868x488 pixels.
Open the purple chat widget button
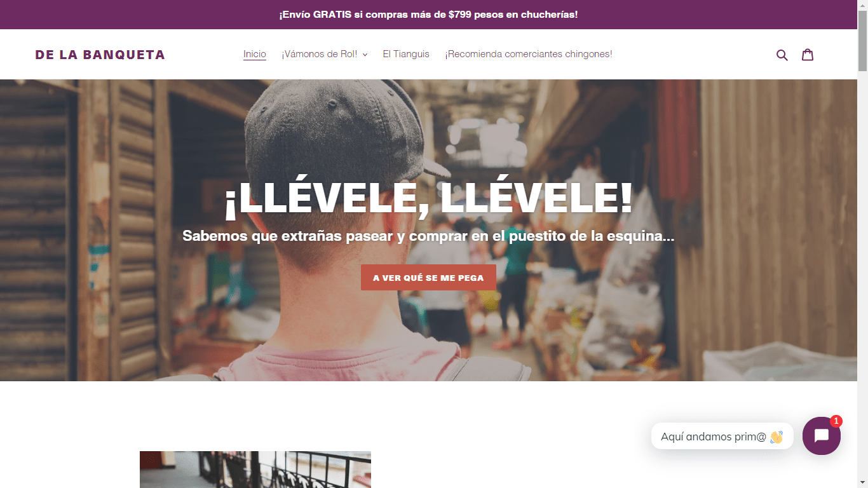(x=822, y=436)
